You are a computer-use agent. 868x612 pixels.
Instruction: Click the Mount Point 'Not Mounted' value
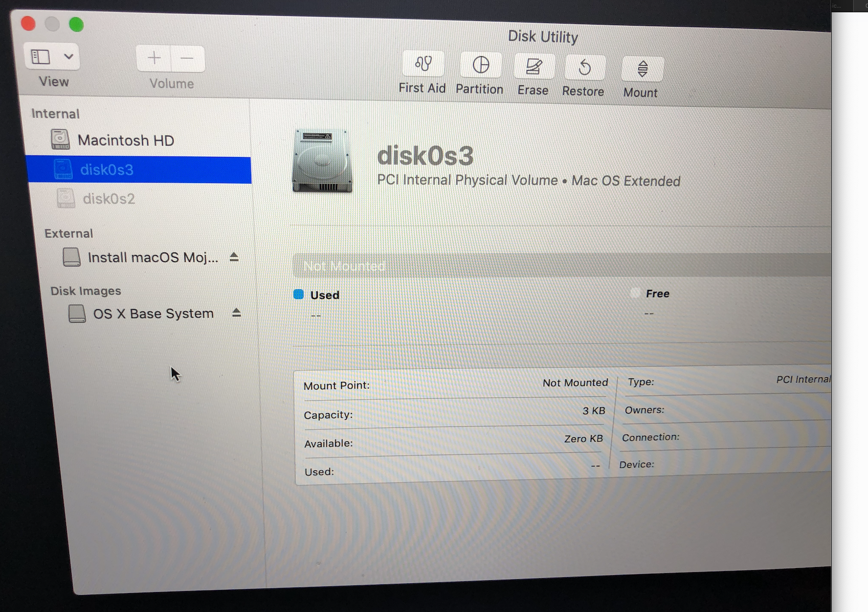575,382
